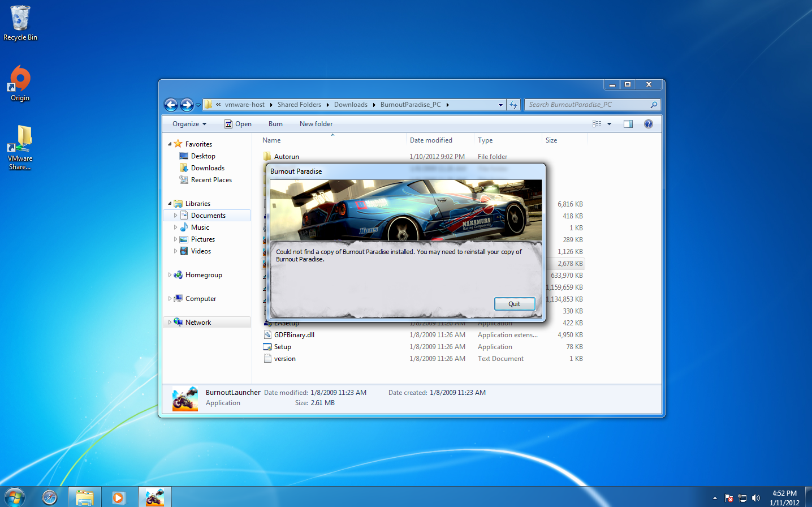Select Desktop in Favorites
The image size is (812, 507).
[x=203, y=156]
